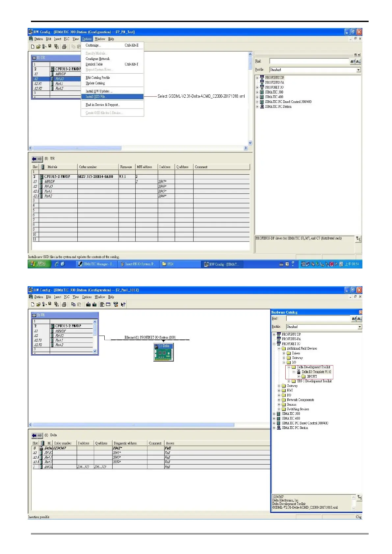
Task: Open Profile dropdown in S7_PN_Test catalog
Action: pyautogui.click(x=358, y=70)
